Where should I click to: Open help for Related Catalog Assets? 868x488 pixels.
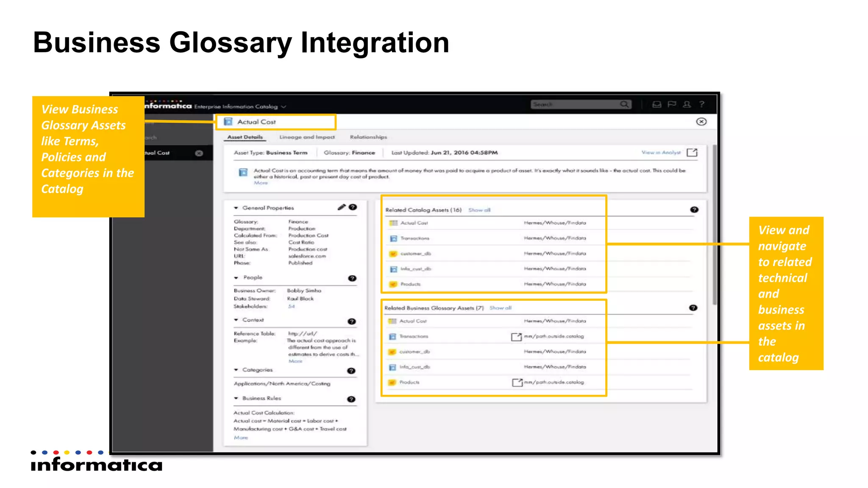[x=694, y=210]
